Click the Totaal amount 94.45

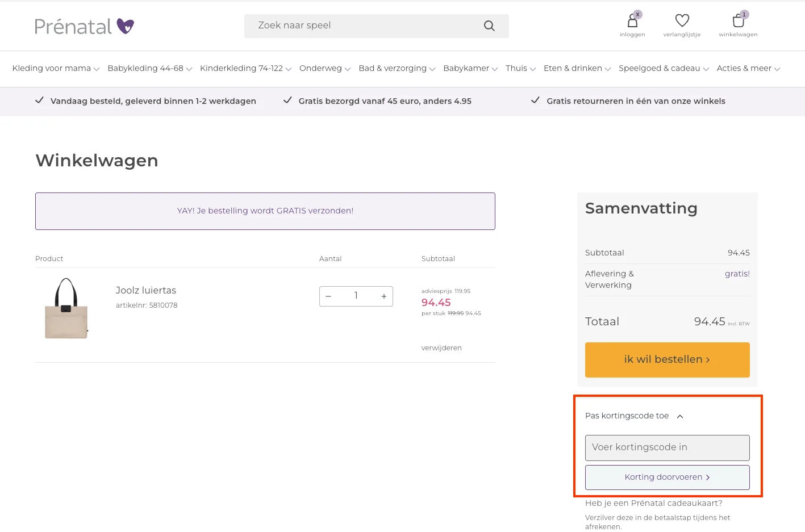710,322
